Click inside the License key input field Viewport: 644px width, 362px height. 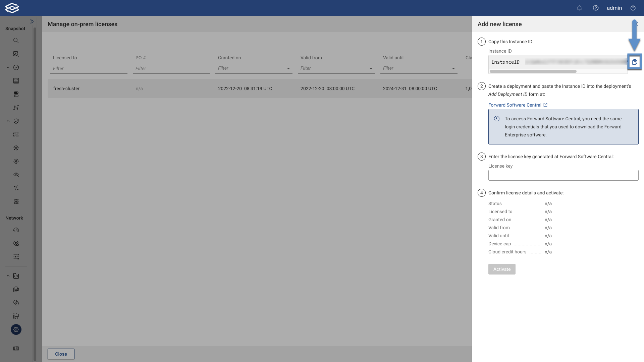(x=563, y=175)
